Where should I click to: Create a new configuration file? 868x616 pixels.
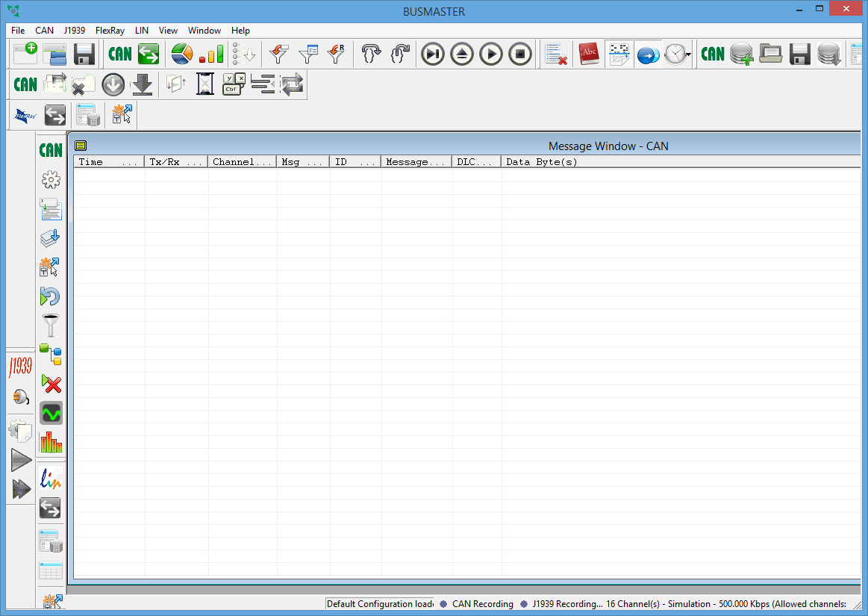click(25, 54)
